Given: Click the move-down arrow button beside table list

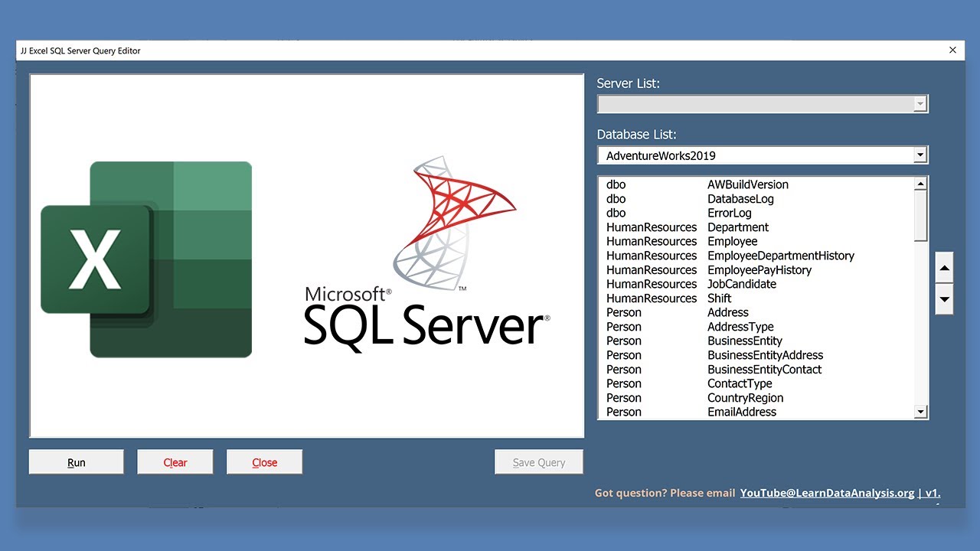Looking at the screenshot, I should click(945, 299).
